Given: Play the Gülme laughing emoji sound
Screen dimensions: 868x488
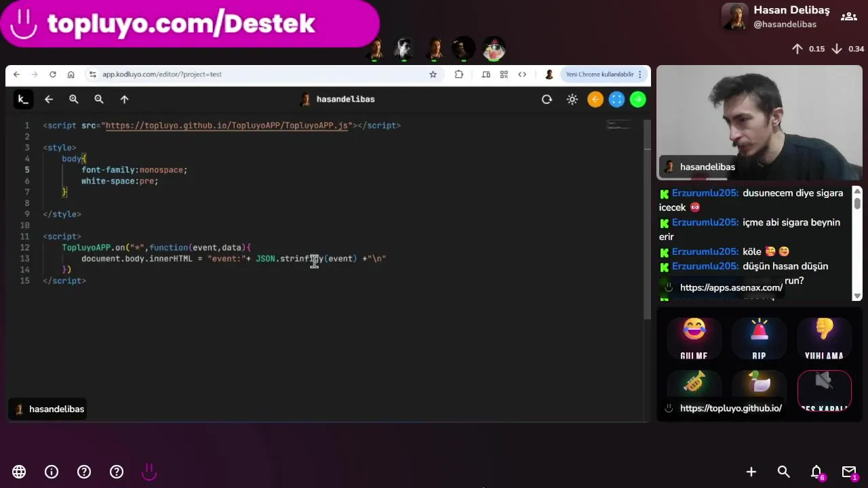Looking at the screenshot, I should point(694,339).
